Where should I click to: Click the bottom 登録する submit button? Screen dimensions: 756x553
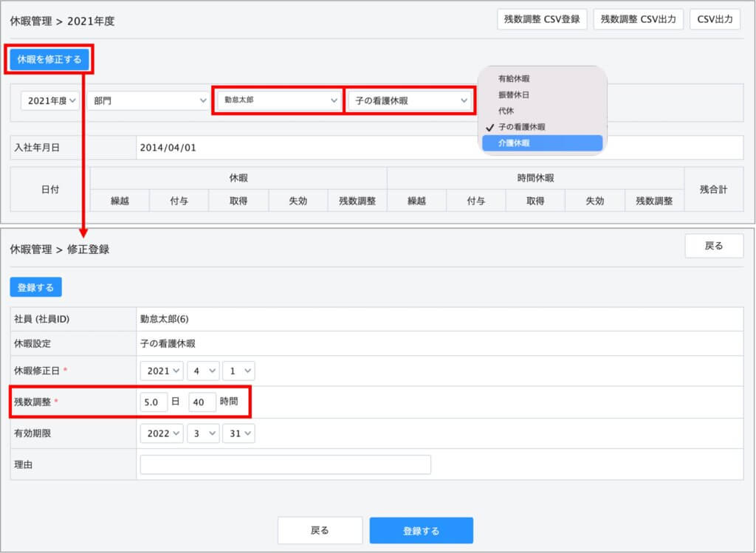[x=421, y=530]
